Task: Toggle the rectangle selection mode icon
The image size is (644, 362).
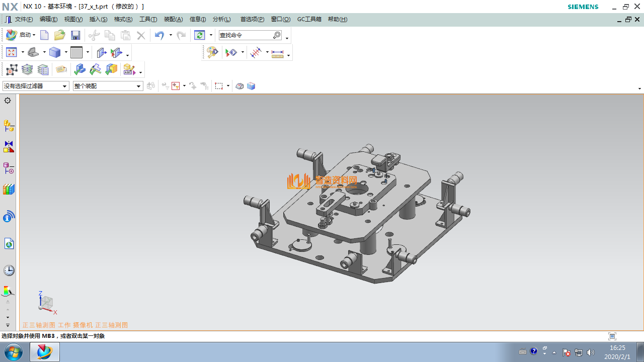Action: pyautogui.click(x=219, y=86)
